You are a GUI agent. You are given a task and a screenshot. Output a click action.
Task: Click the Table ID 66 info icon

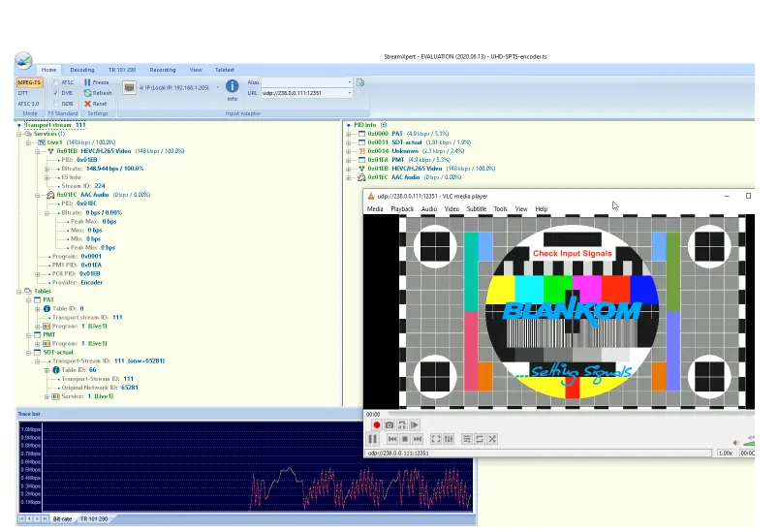point(55,370)
